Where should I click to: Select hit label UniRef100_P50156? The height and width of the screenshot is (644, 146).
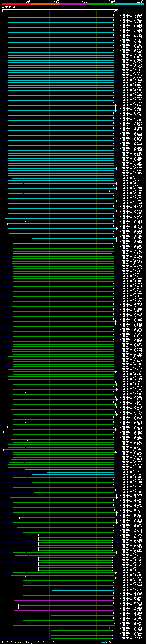coord(131,85)
